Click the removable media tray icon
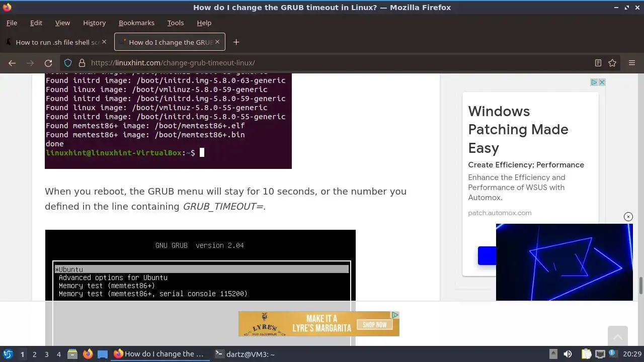 pos(553,354)
